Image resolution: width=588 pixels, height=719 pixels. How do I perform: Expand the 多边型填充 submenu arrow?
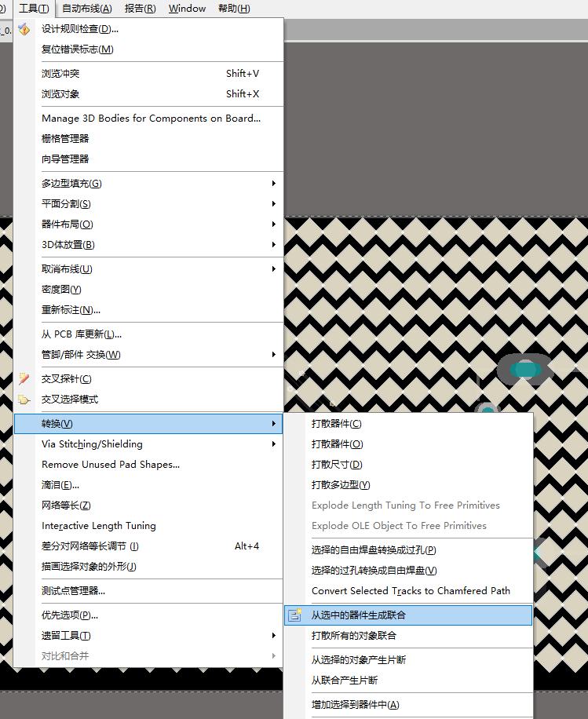click(273, 184)
